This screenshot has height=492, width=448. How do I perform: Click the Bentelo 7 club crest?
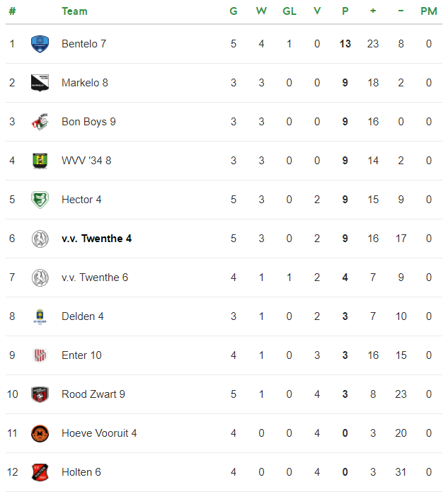[40, 44]
